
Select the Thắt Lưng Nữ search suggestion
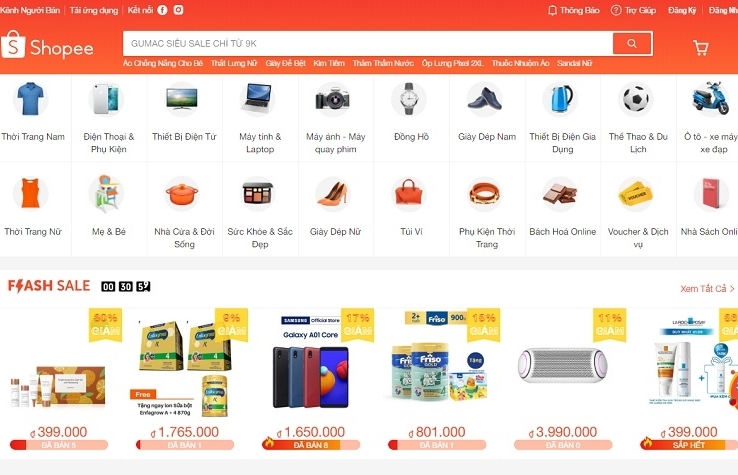(x=234, y=63)
